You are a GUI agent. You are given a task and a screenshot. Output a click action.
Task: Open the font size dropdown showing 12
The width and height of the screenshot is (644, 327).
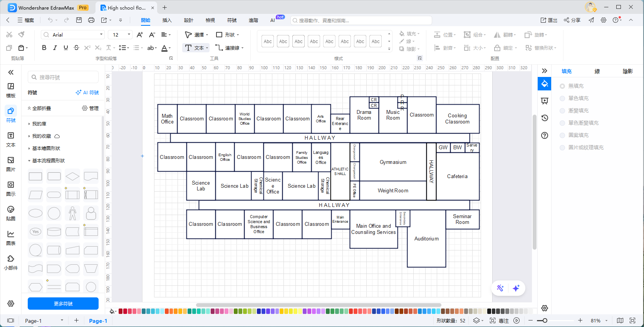120,35
